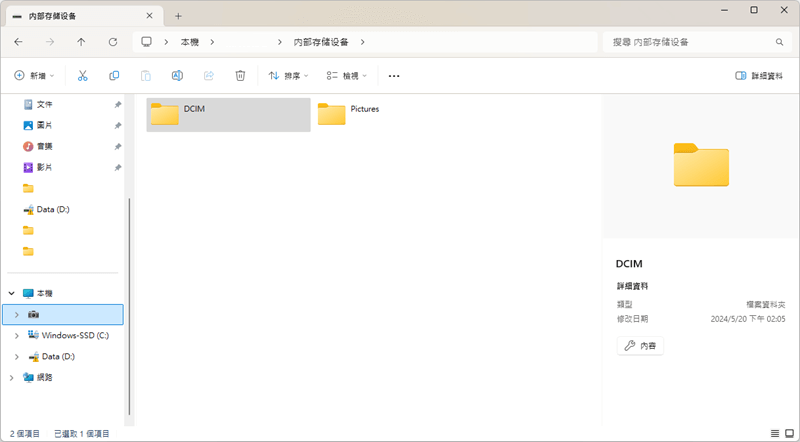Click the navigation pane scrollbar
800x442 pixels.
tap(130, 306)
